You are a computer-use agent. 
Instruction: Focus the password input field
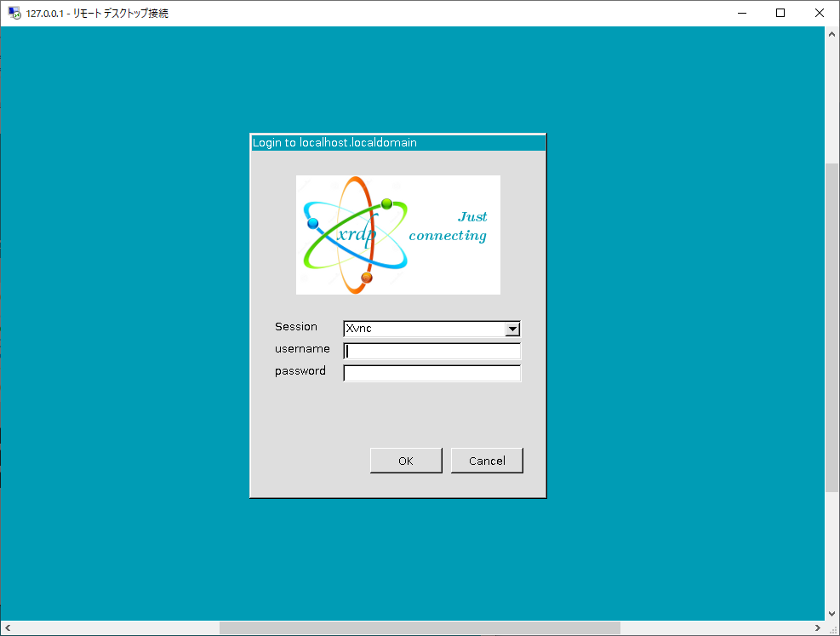tap(431, 373)
